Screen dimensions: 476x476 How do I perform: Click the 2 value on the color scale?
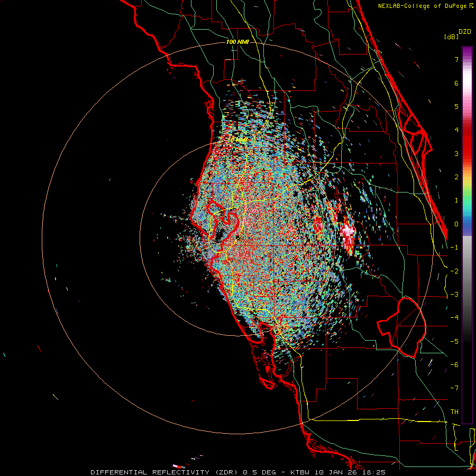coord(456,177)
